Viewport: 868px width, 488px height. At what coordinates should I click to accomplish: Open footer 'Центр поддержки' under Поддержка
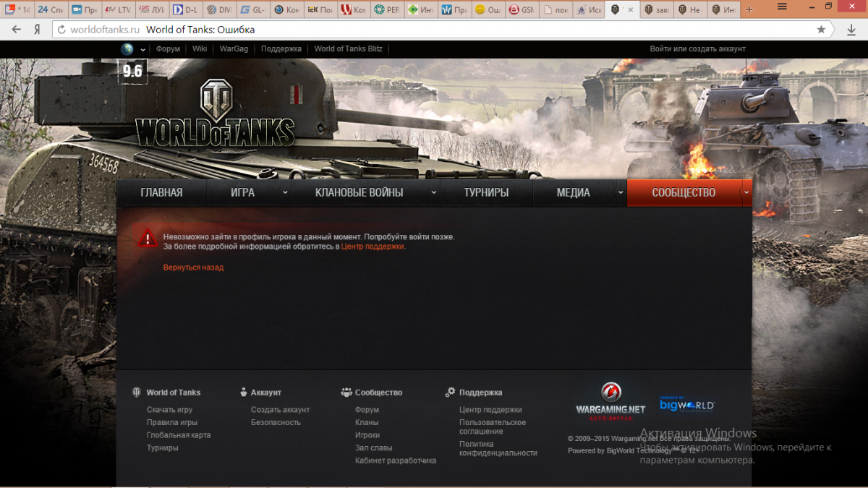490,410
